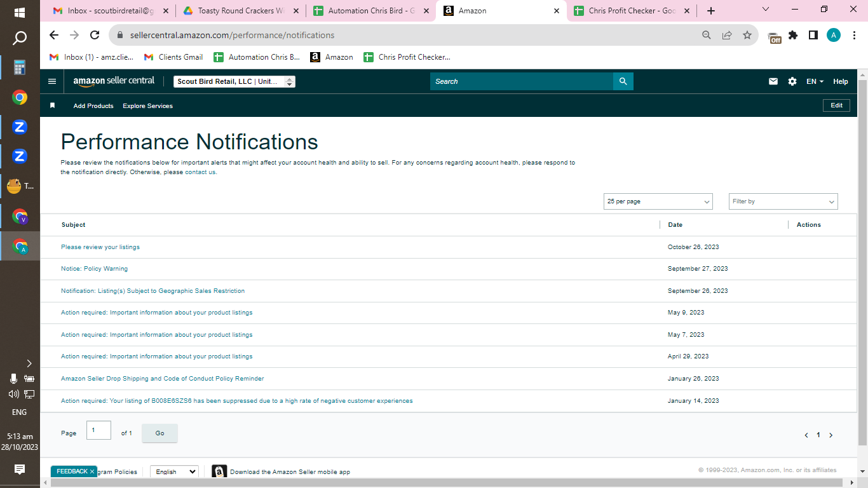This screenshot has width=868, height=488.
Task: Click the share page icon
Action: 727,36
